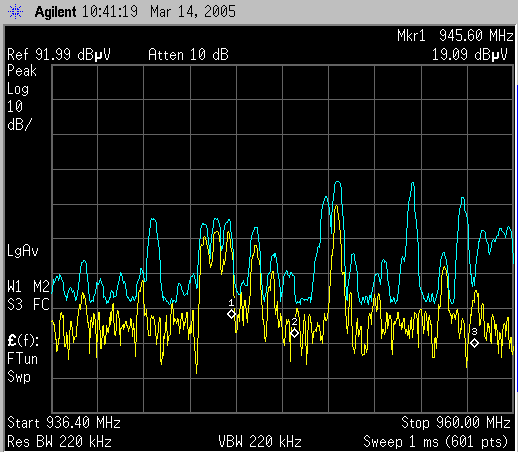Click the Mkr1 945.60 MHz readout
The image size is (518, 452).
[x=455, y=35]
